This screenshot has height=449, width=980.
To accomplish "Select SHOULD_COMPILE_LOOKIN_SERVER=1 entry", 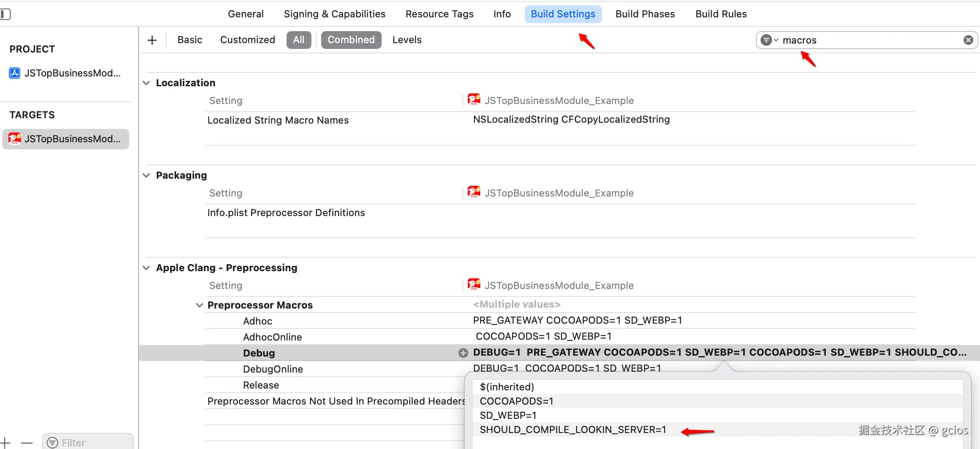I will (x=718, y=429).
